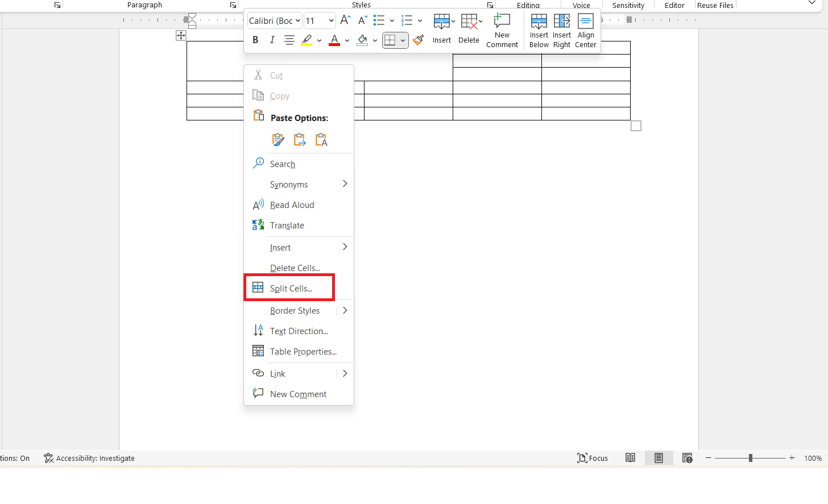Open Read Mode view from the status bar
828x504 pixels.
[x=630, y=458]
